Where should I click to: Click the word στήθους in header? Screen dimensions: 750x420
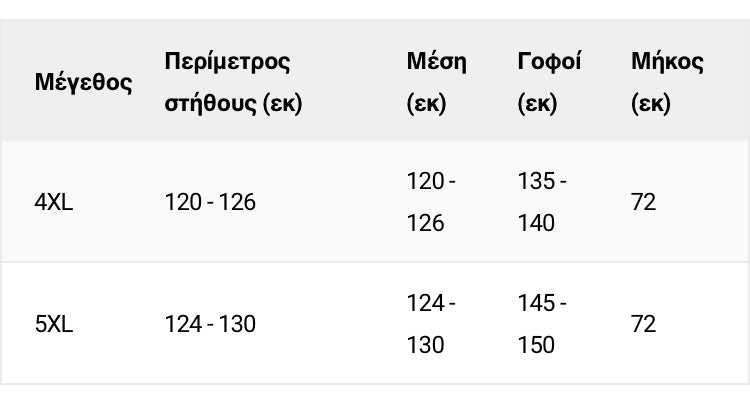tap(210, 103)
